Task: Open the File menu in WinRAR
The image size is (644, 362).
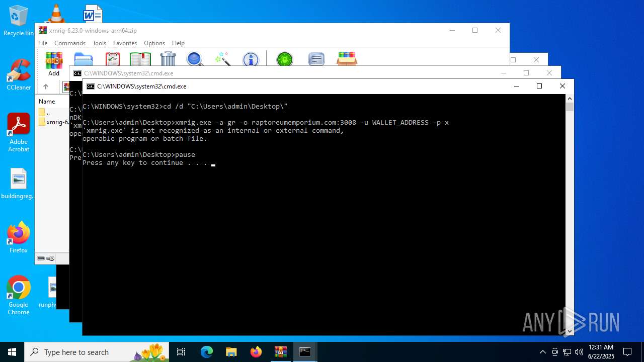Action: click(x=43, y=43)
